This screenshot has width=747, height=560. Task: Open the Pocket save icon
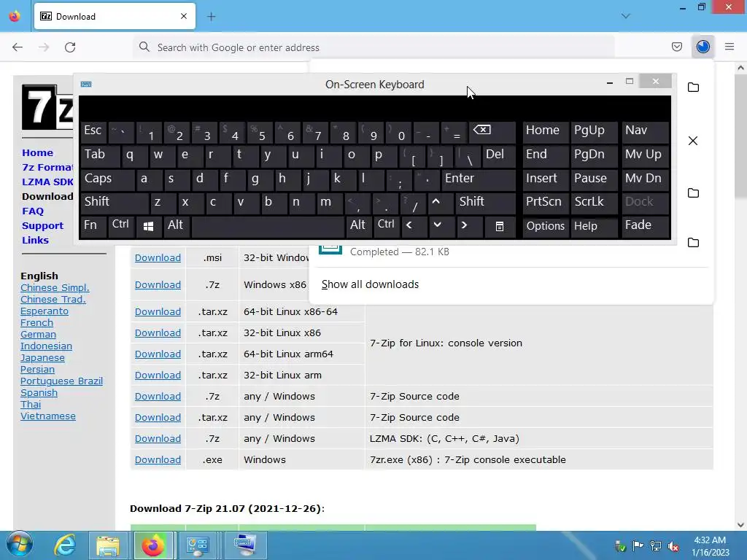[x=676, y=47]
